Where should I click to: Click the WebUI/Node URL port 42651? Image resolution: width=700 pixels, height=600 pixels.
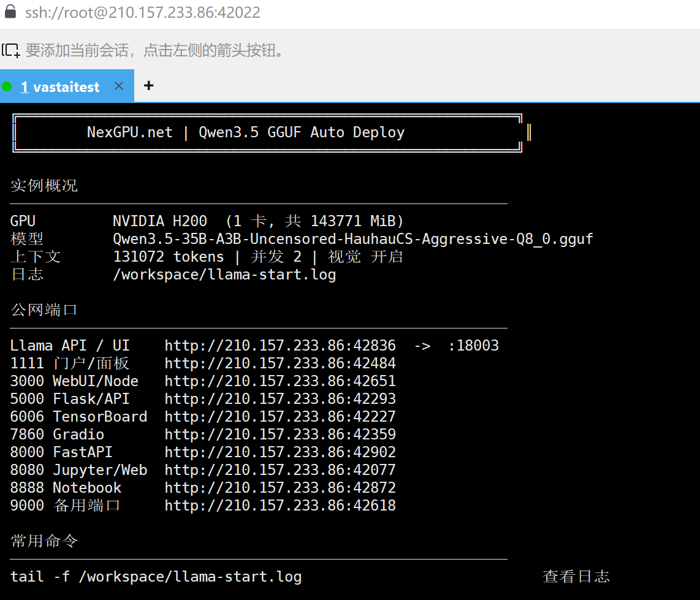[x=280, y=381]
